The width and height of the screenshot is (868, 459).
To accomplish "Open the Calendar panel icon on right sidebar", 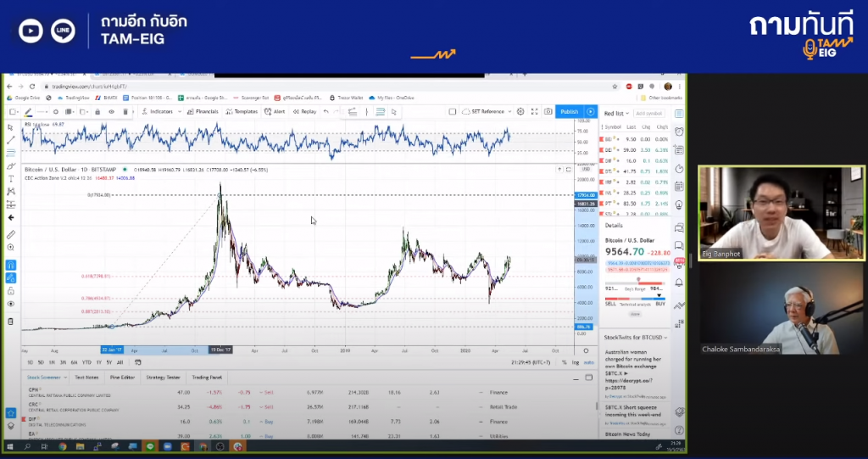I will [x=679, y=187].
